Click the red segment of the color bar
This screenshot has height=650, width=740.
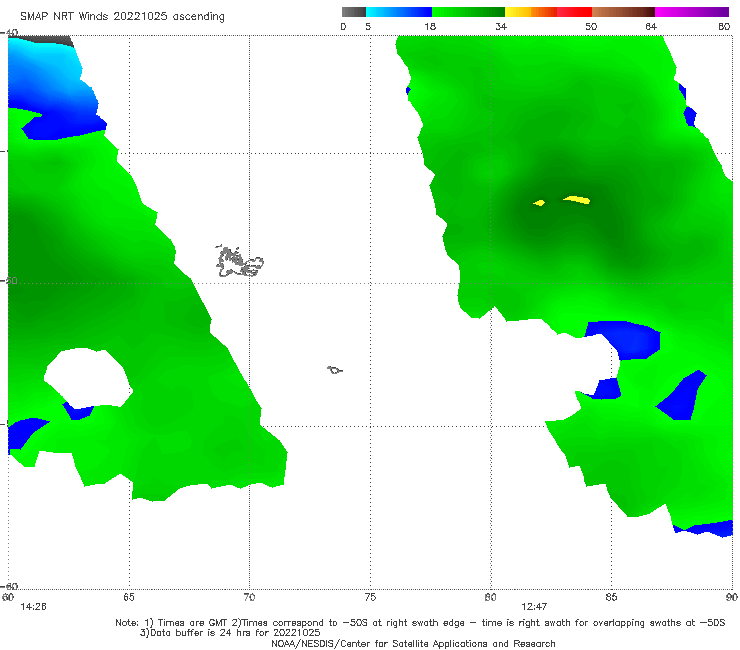click(574, 12)
